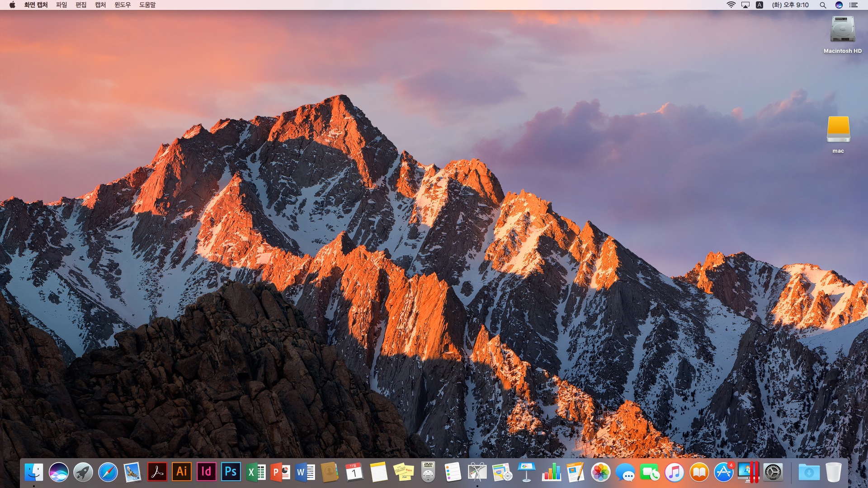The width and height of the screenshot is (868, 488).
Task: Click the clock showing 오후 9:10
Action: coord(790,5)
